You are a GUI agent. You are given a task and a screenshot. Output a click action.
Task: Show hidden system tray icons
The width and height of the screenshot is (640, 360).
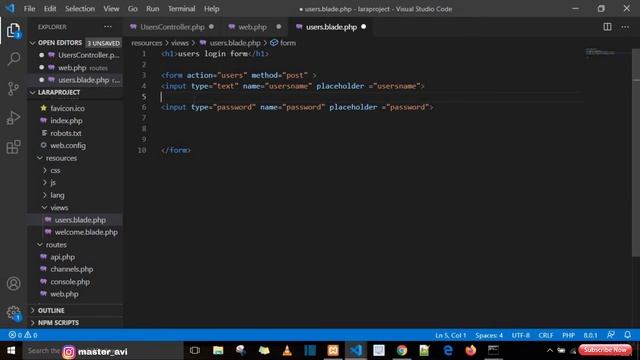tap(550, 351)
